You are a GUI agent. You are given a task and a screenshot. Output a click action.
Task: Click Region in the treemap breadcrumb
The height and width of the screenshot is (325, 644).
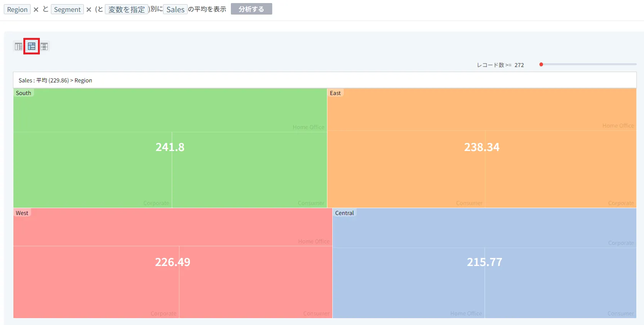pyautogui.click(x=83, y=80)
